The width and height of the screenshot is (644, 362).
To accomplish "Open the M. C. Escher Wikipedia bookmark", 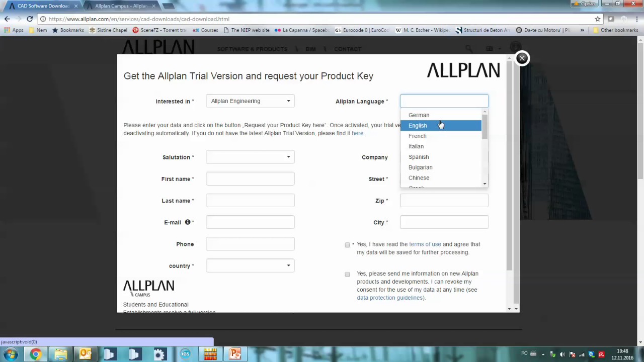I will click(422, 30).
